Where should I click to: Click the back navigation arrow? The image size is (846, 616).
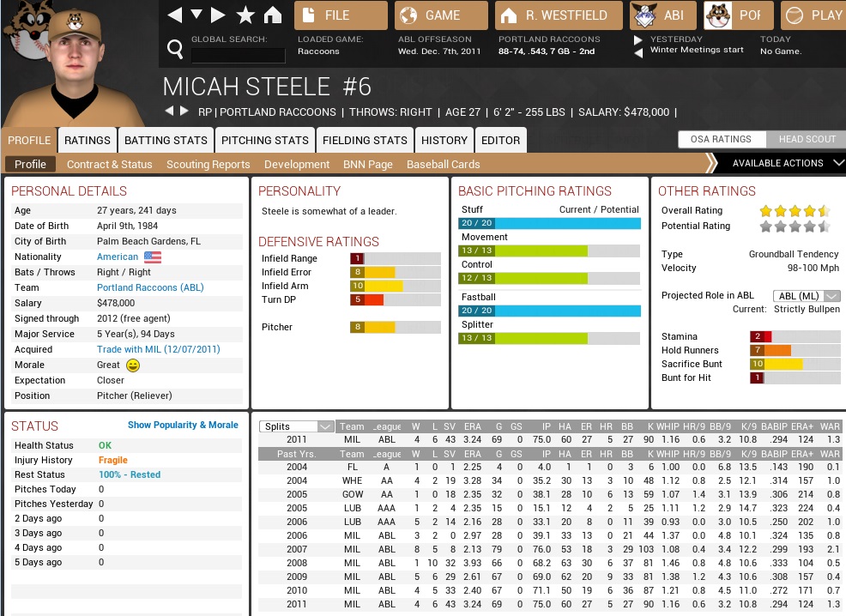(x=175, y=15)
